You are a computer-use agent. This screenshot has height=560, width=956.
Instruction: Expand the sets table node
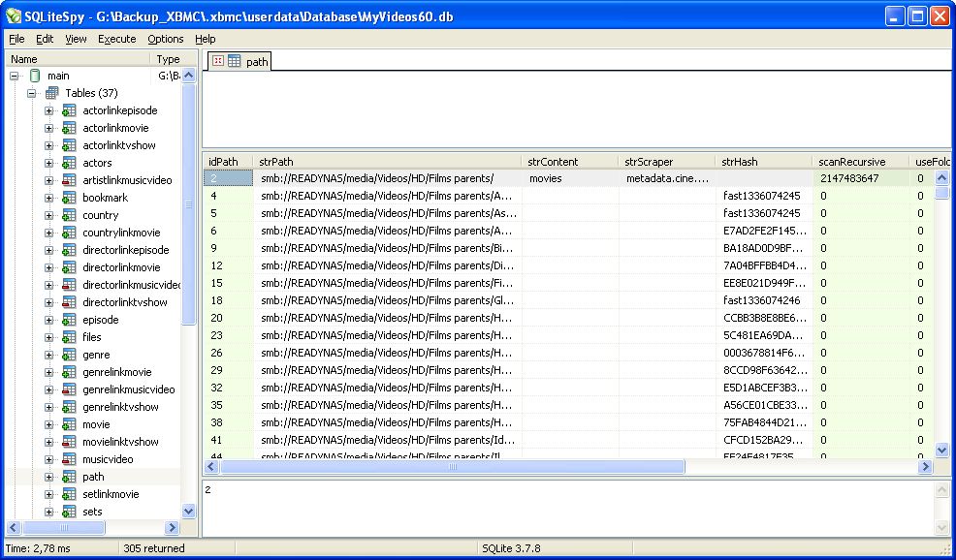(x=49, y=513)
